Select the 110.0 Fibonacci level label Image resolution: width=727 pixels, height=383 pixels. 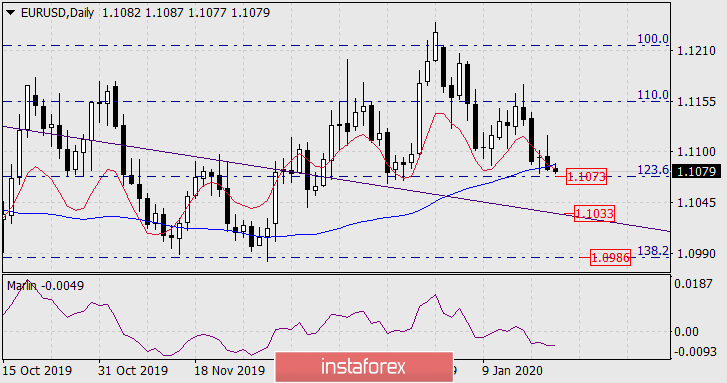tap(653, 95)
